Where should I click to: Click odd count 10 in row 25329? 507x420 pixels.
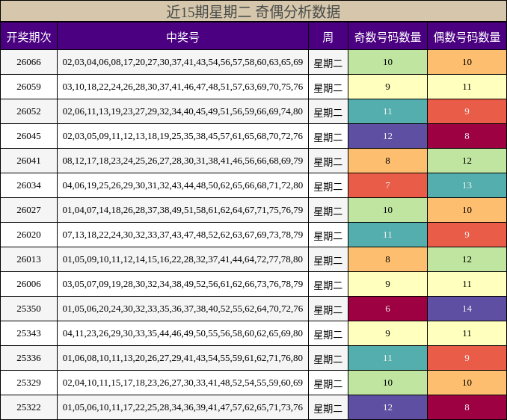[x=387, y=383]
